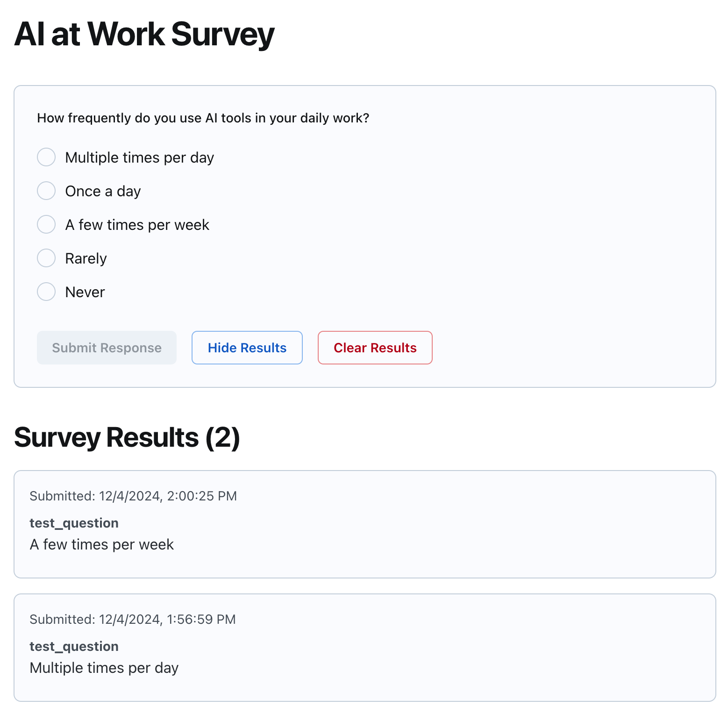Image resolution: width=728 pixels, height=728 pixels.
Task: Select 'A few times per week' option
Action: click(46, 224)
